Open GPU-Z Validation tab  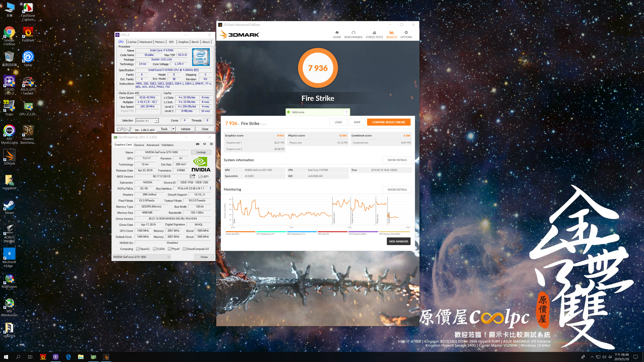[x=167, y=145]
